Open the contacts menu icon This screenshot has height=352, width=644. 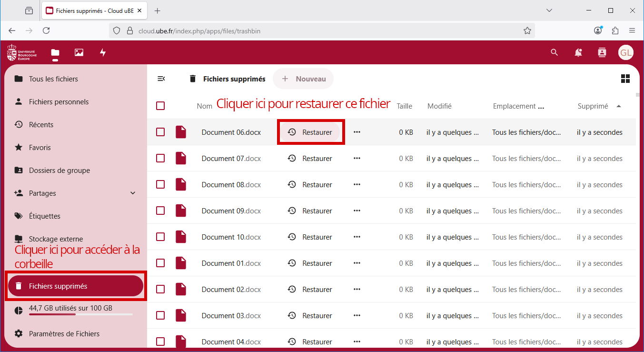click(x=602, y=53)
